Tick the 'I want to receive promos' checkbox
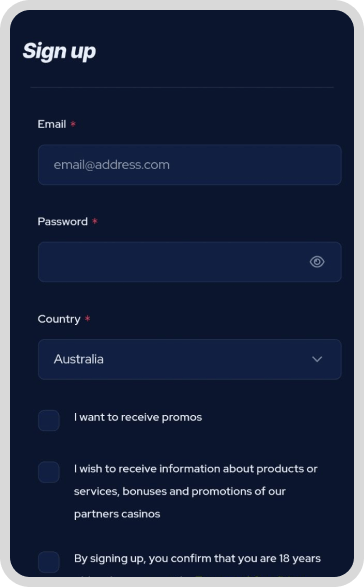The height and width of the screenshot is (587, 364). [x=49, y=420]
